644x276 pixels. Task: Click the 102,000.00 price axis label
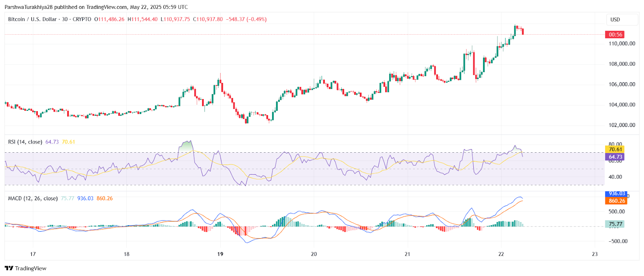click(622, 125)
